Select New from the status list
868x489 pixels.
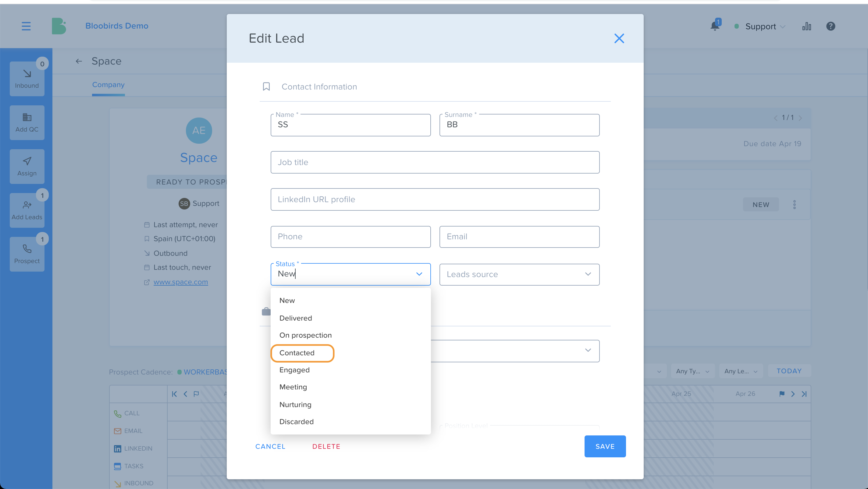350,301
